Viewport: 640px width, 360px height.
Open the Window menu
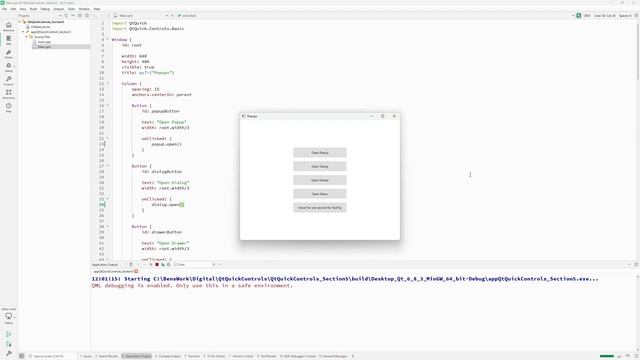pyautogui.click(x=84, y=9)
